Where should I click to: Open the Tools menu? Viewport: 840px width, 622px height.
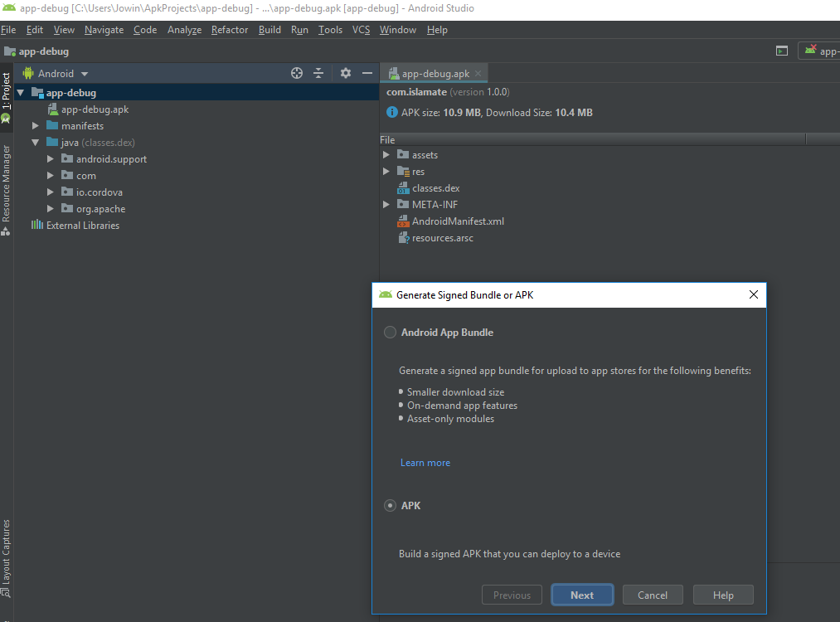click(330, 30)
